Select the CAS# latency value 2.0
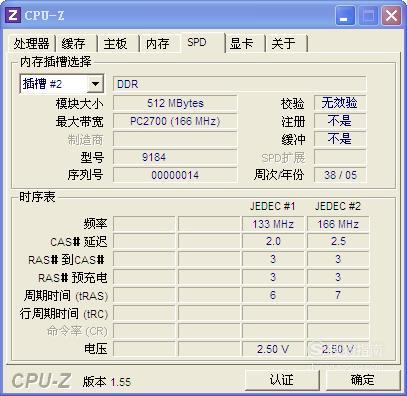 [273, 241]
